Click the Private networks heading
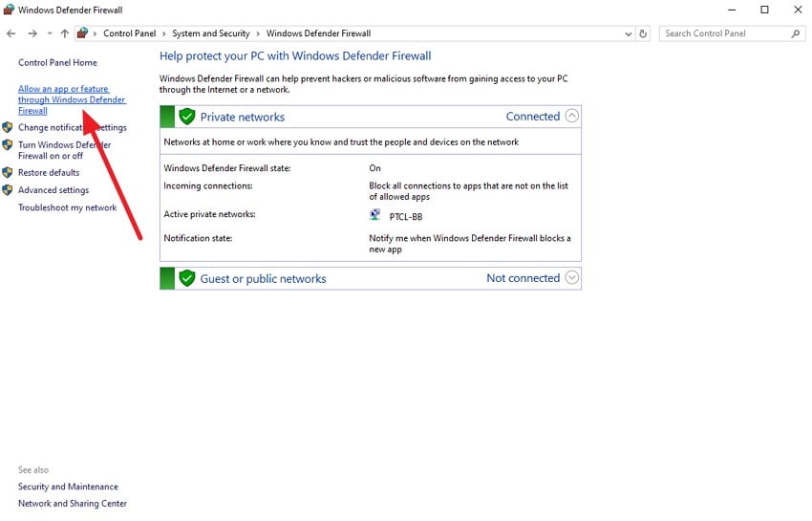 point(243,118)
